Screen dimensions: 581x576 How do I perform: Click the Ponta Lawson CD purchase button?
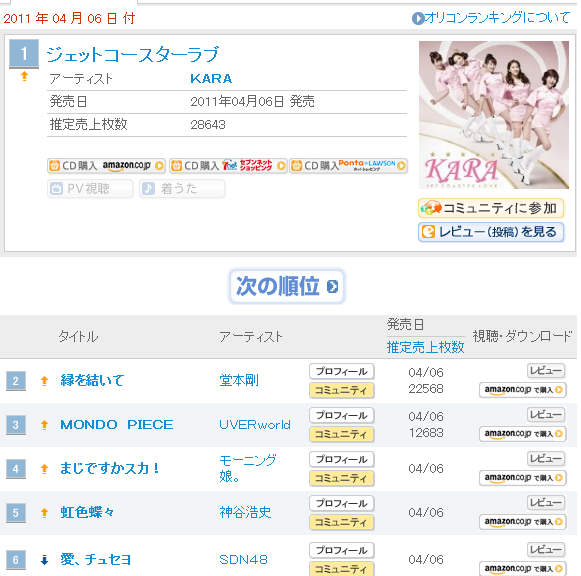pyautogui.click(x=348, y=166)
